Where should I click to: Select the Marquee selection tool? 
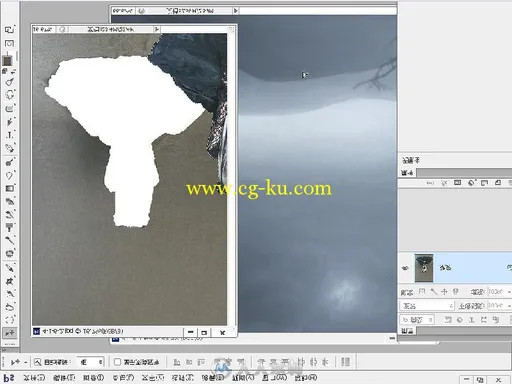(x=10, y=319)
